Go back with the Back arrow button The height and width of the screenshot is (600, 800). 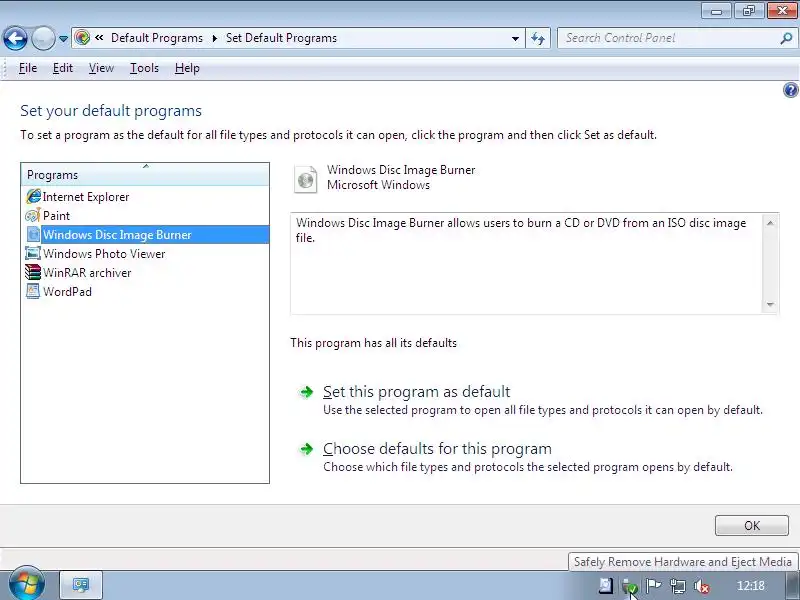pos(15,38)
